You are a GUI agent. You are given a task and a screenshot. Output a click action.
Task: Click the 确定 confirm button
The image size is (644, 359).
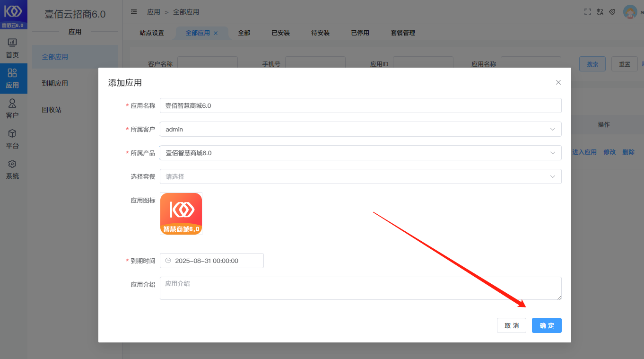point(547,325)
